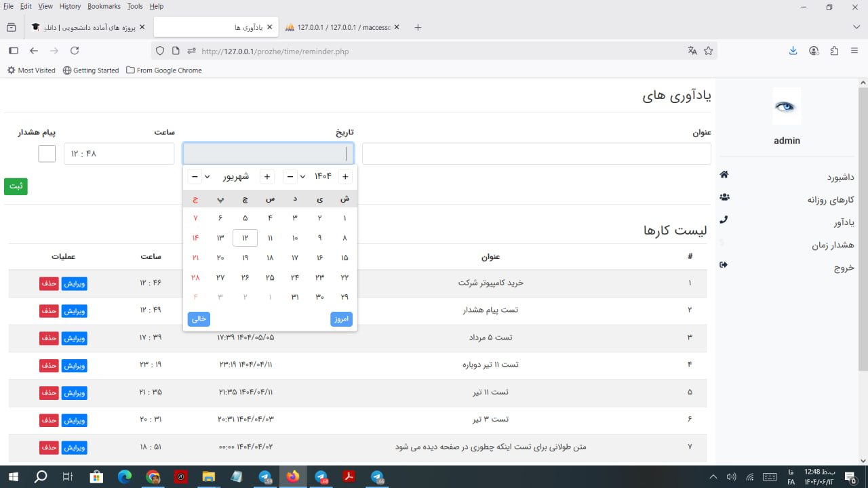
Task: Go back using the browser back arrow
Action: [x=34, y=51]
